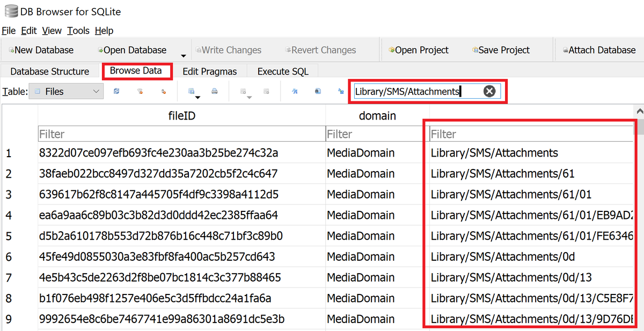Viewport: 644px width, 331px height.
Task: Click the insert new record icon
Action: [x=243, y=92]
